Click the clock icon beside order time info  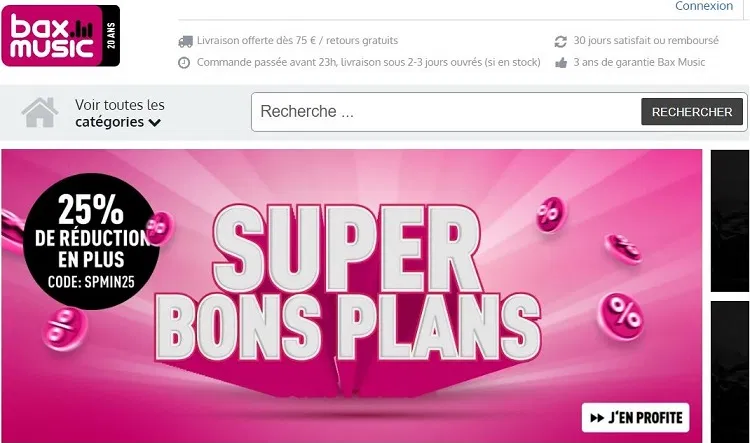pos(184,63)
